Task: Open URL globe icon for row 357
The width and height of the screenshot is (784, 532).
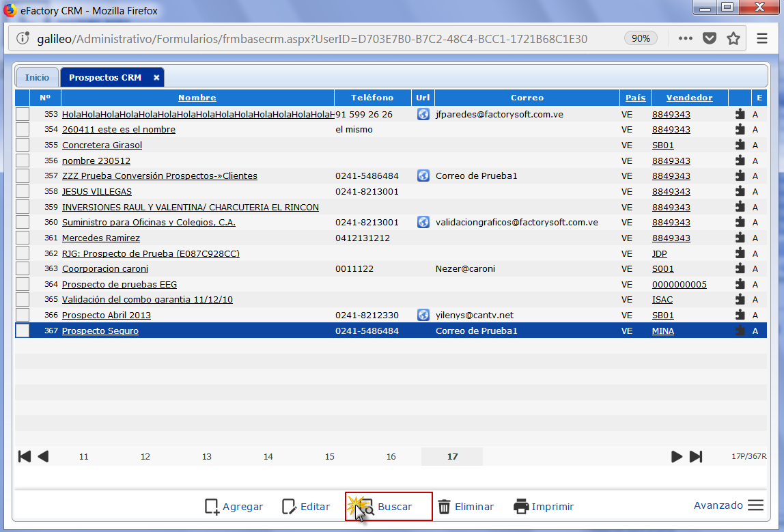Action: click(x=423, y=176)
